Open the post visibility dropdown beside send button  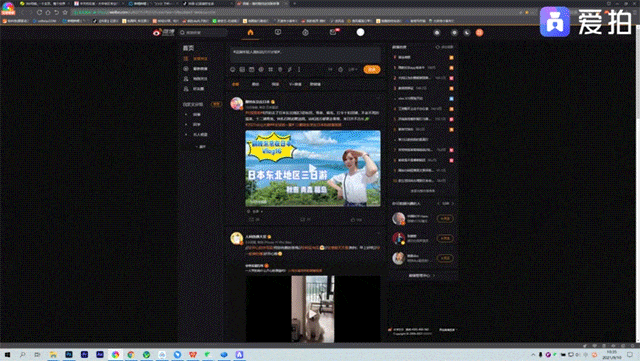(353, 69)
